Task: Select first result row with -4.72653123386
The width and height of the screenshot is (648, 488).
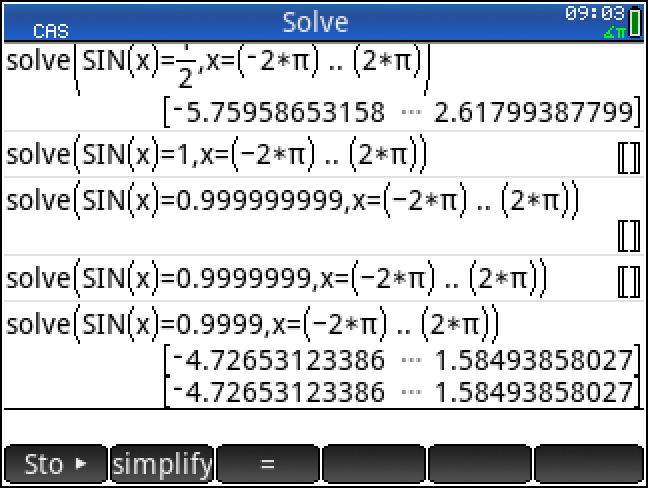Action: (x=400, y=358)
